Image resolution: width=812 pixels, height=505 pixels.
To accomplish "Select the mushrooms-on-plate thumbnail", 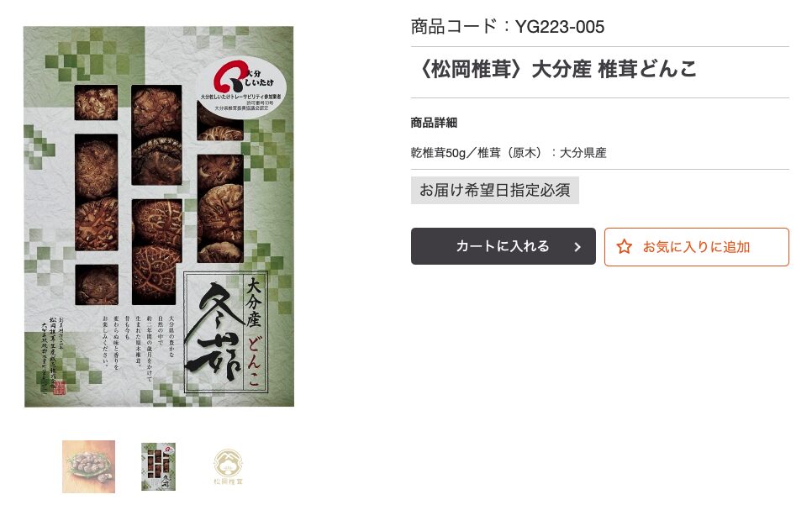I will [88, 466].
